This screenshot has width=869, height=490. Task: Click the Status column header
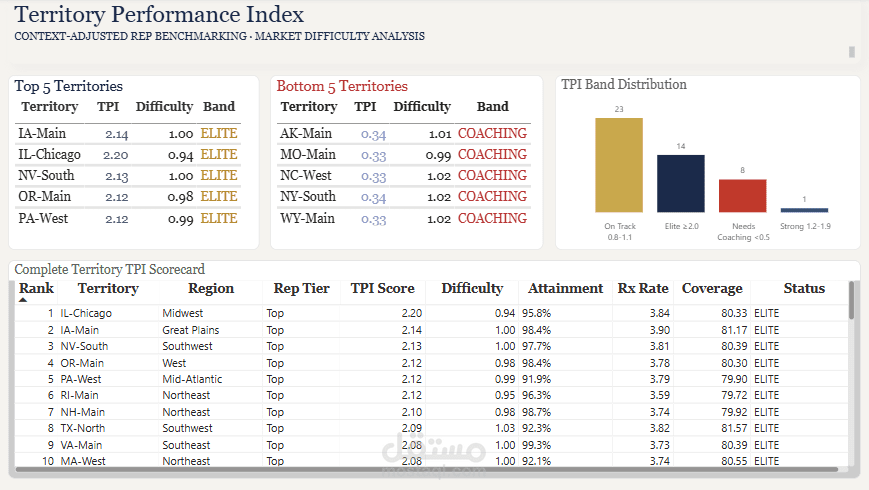[x=804, y=288]
